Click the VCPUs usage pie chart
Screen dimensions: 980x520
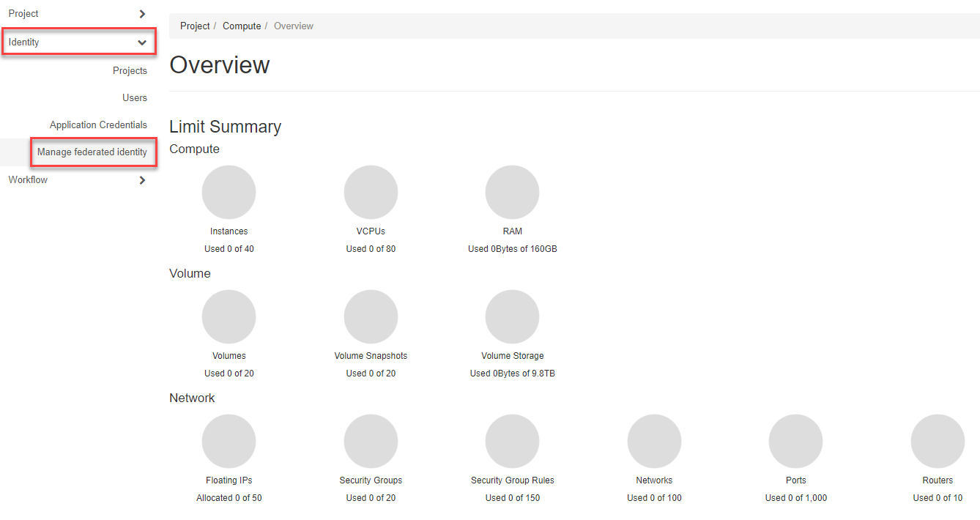371,193
